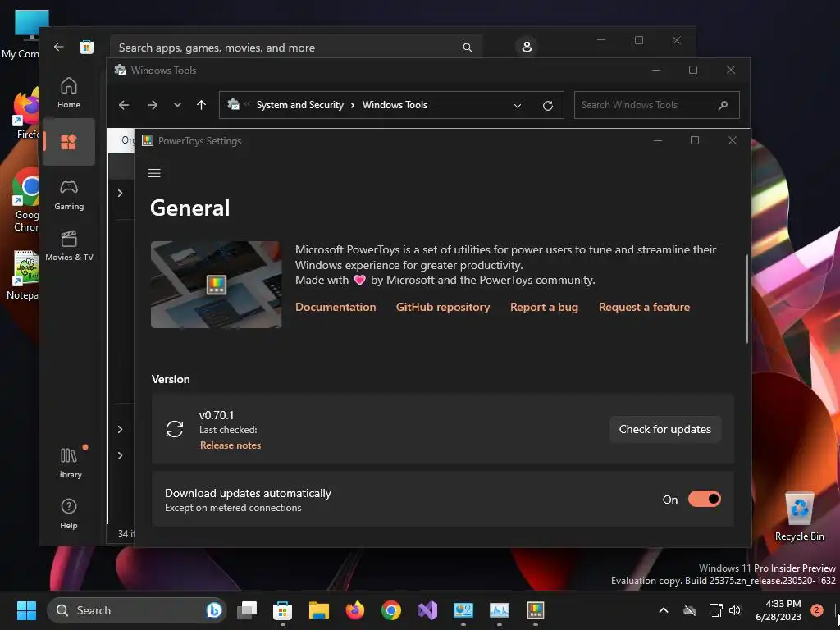The image size is (840, 630).
Task: Click the PowerToys overview thumbnail image
Action: 216,285
